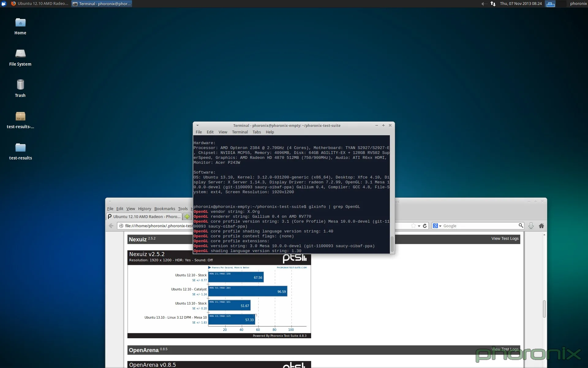Click Firefox back arrow button
The height and width of the screenshot is (368, 588).
click(x=111, y=226)
